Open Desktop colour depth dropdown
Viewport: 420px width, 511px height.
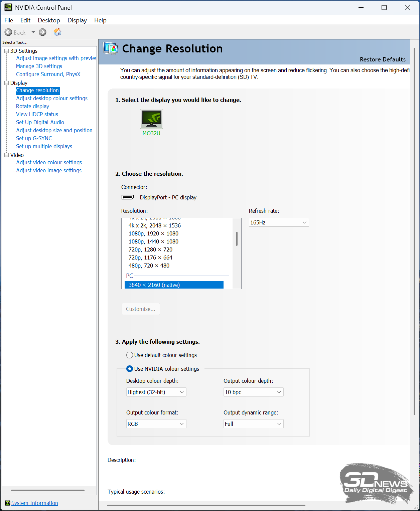click(x=156, y=392)
